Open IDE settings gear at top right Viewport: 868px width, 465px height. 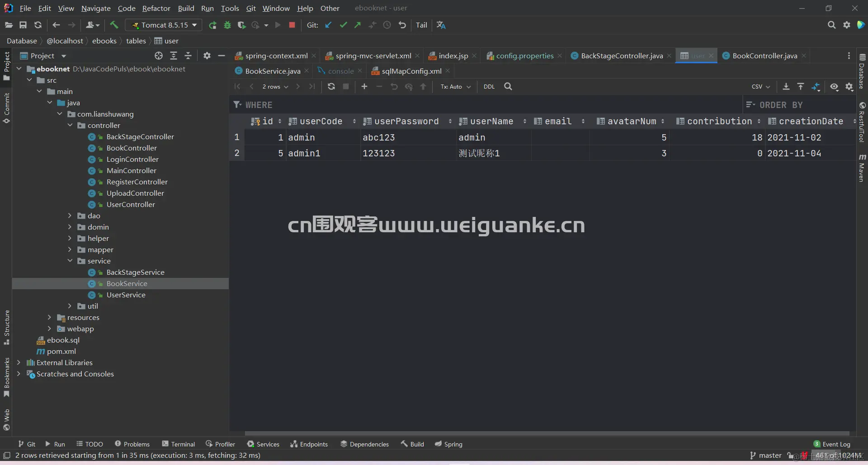click(x=846, y=25)
